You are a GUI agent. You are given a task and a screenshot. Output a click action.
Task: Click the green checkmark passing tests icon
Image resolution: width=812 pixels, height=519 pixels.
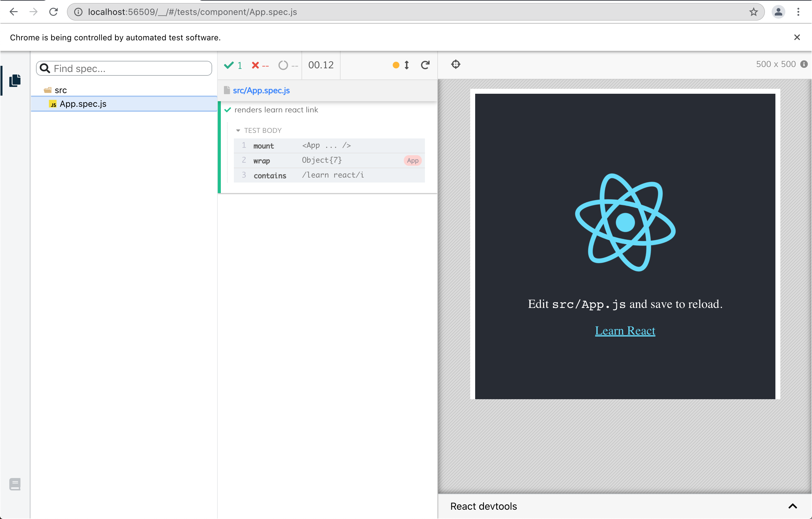[x=230, y=65]
